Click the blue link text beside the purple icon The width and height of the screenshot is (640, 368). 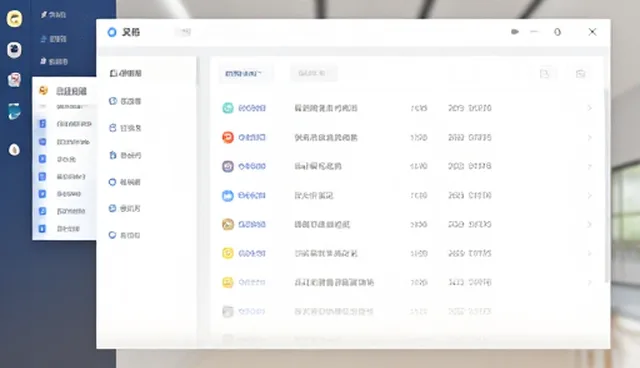click(x=252, y=166)
